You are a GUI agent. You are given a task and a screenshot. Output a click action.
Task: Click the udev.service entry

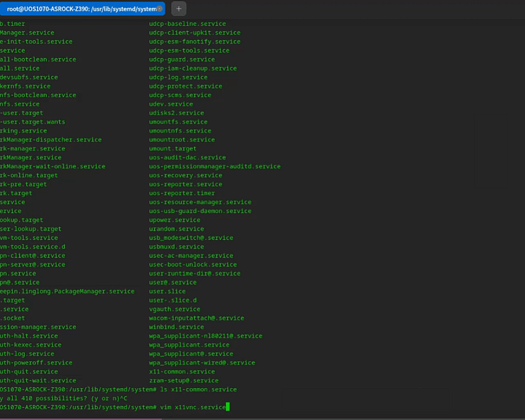(x=171, y=104)
